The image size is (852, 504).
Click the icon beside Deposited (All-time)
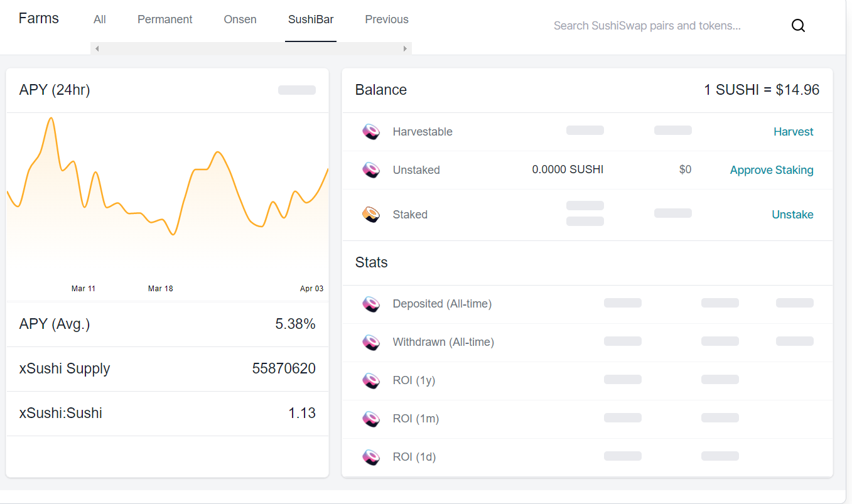pos(371,304)
